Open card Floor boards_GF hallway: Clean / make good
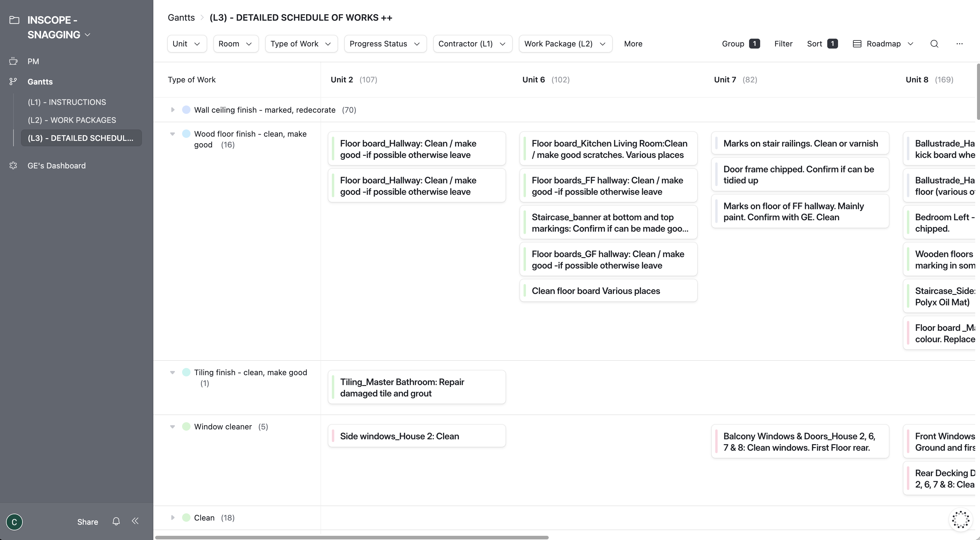980x540 pixels. pos(608,260)
